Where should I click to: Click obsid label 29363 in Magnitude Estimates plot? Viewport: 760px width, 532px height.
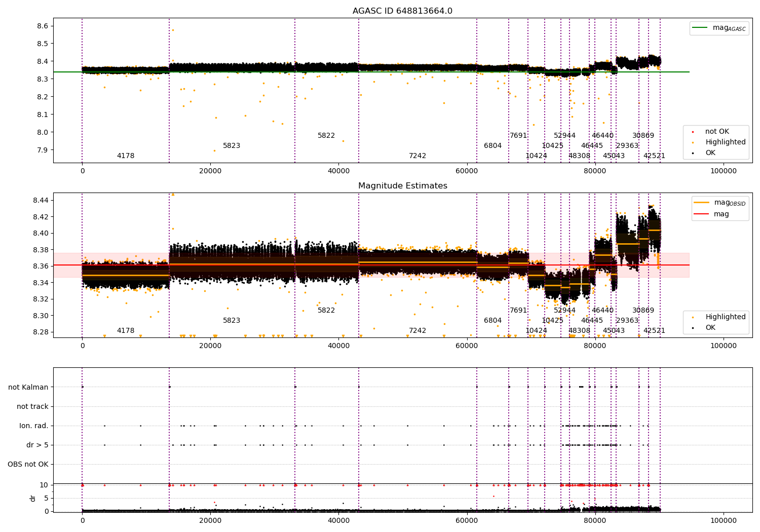(627, 321)
